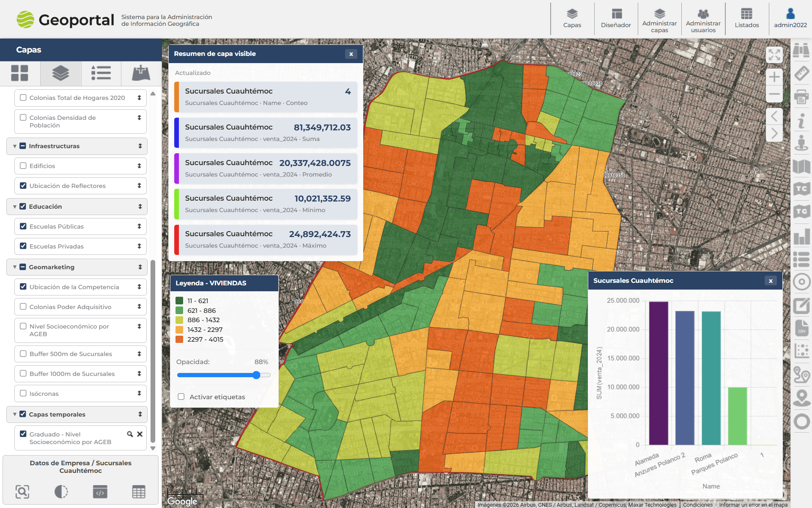Click reorder arrows for Isócronas layer
The image size is (812, 508).
[x=139, y=393]
